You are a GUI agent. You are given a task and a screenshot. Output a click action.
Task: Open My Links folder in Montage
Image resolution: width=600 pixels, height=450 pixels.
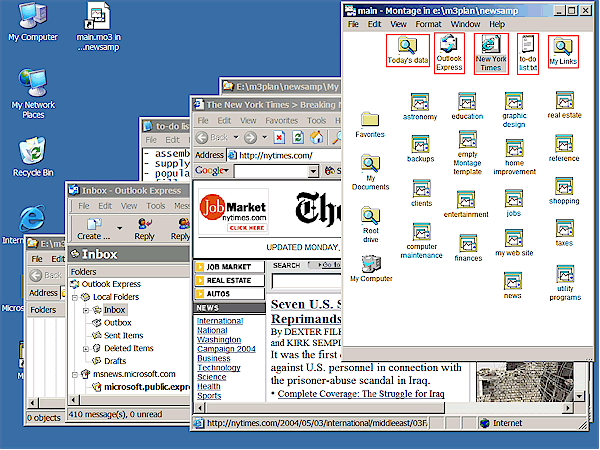click(x=563, y=52)
